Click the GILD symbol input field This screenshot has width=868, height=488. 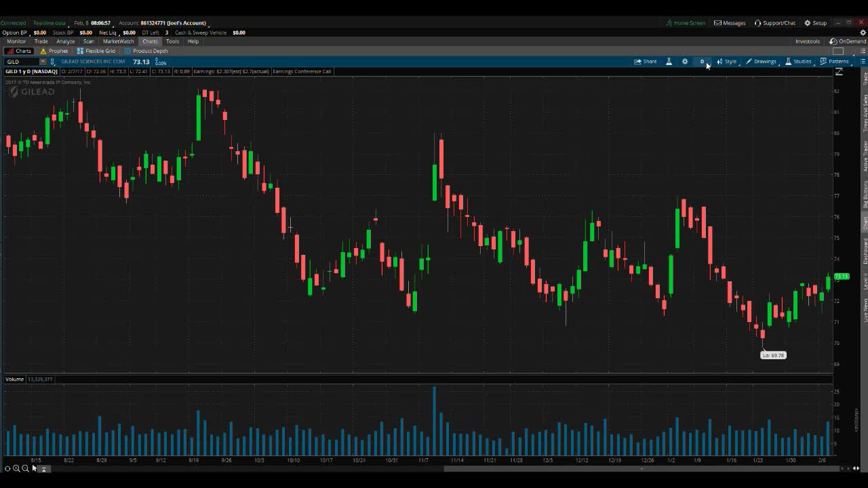point(22,62)
